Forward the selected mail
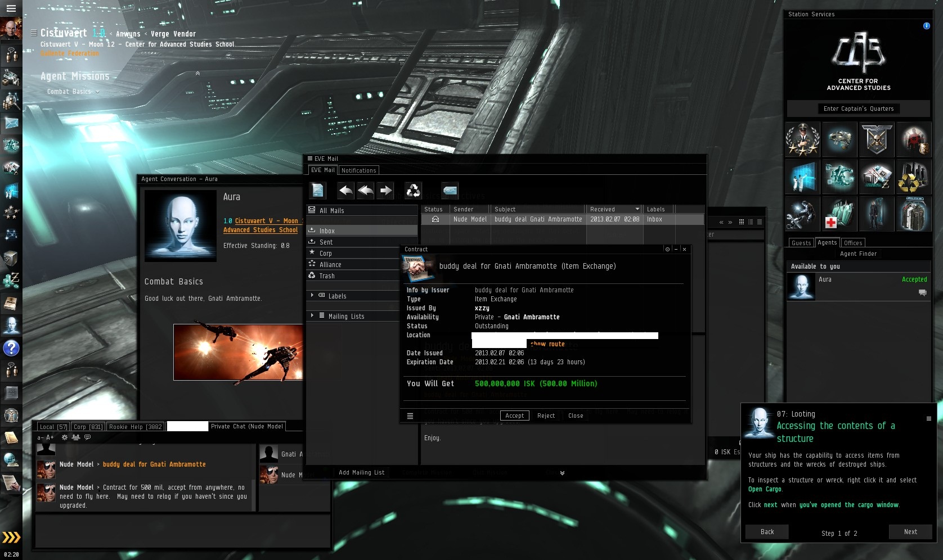The height and width of the screenshot is (560, 943). tap(385, 191)
